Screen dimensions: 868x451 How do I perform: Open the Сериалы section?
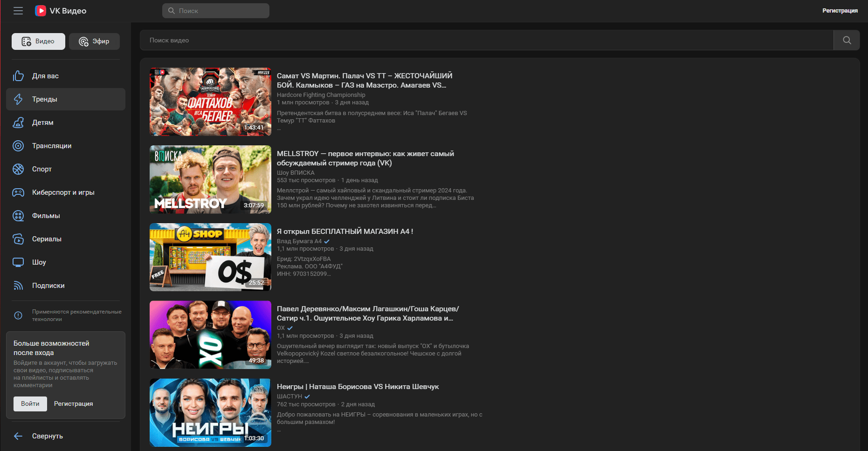(46, 239)
